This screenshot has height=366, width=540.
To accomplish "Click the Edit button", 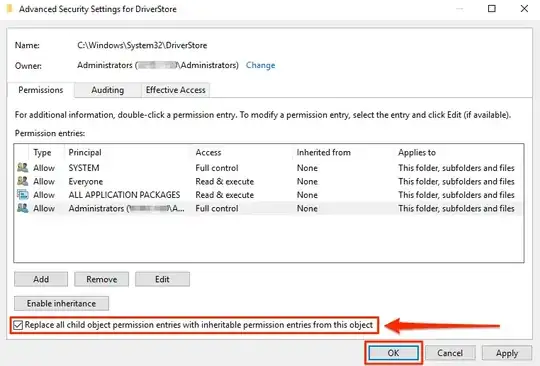I will pos(162,279).
